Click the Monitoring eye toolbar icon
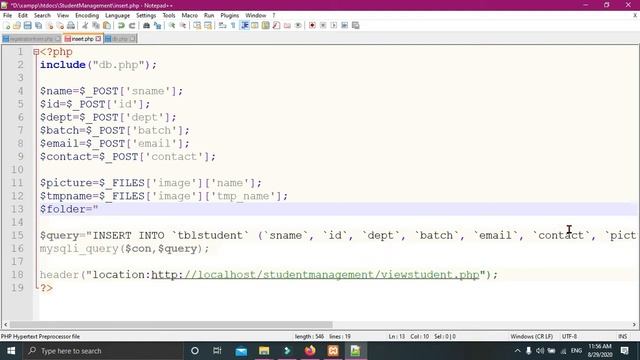The image size is (640, 360). 298,25
